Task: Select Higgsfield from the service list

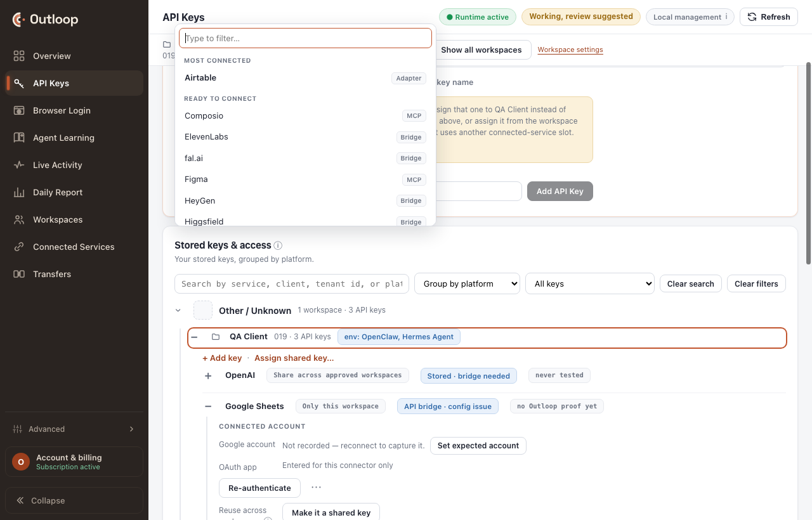Action: point(305,220)
